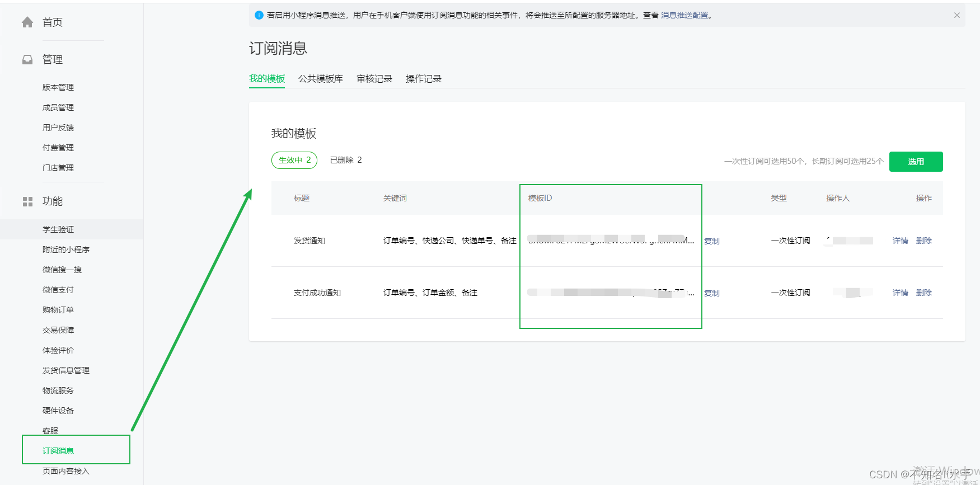Viewport: 980px width, 485px height.
Task: Open 成员管理 in sidebar
Action: click(x=58, y=107)
